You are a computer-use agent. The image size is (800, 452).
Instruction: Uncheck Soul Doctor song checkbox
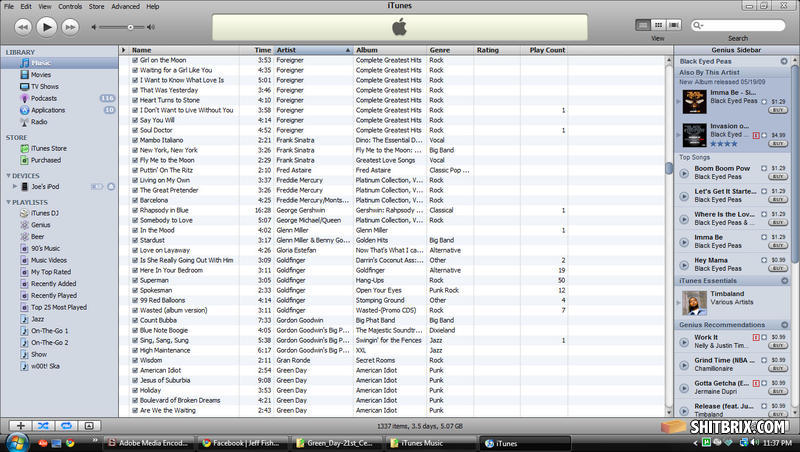[x=135, y=130]
